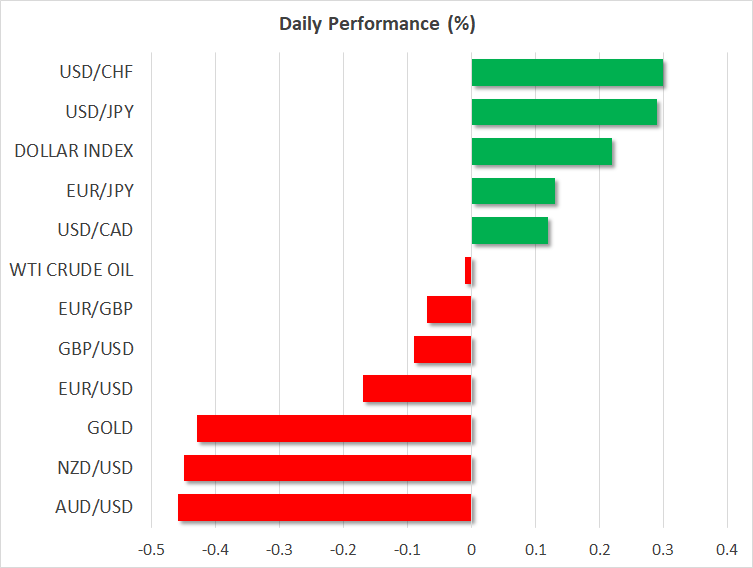Select the WTI CRUDE OIL axis label
Viewport: 753px width, 568px height.
point(71,270)
